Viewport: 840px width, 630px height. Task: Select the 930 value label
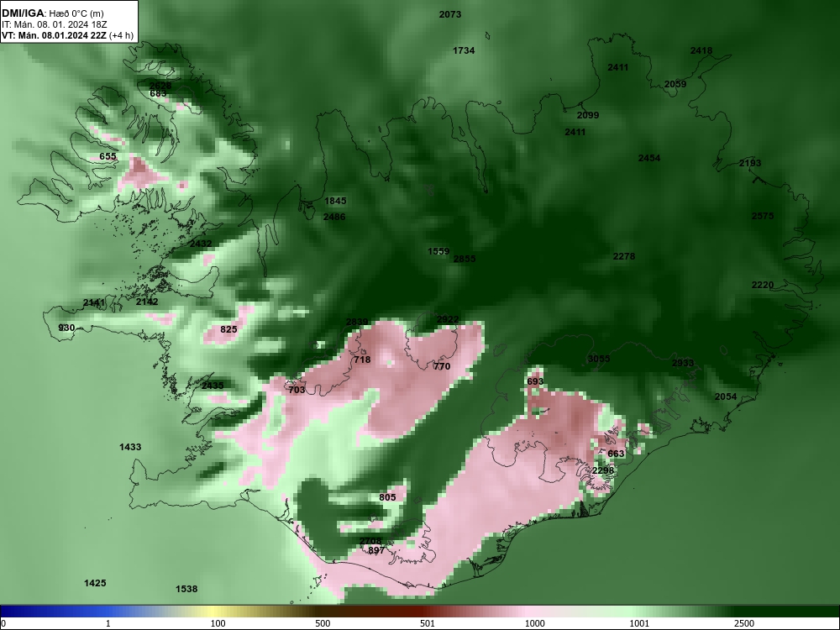[x=66, y=328]
